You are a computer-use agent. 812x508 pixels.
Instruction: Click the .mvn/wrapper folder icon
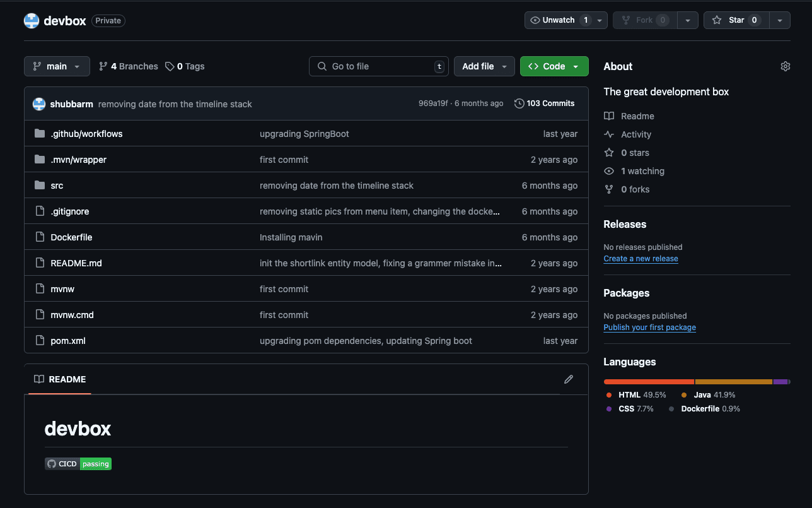(40, 160)
